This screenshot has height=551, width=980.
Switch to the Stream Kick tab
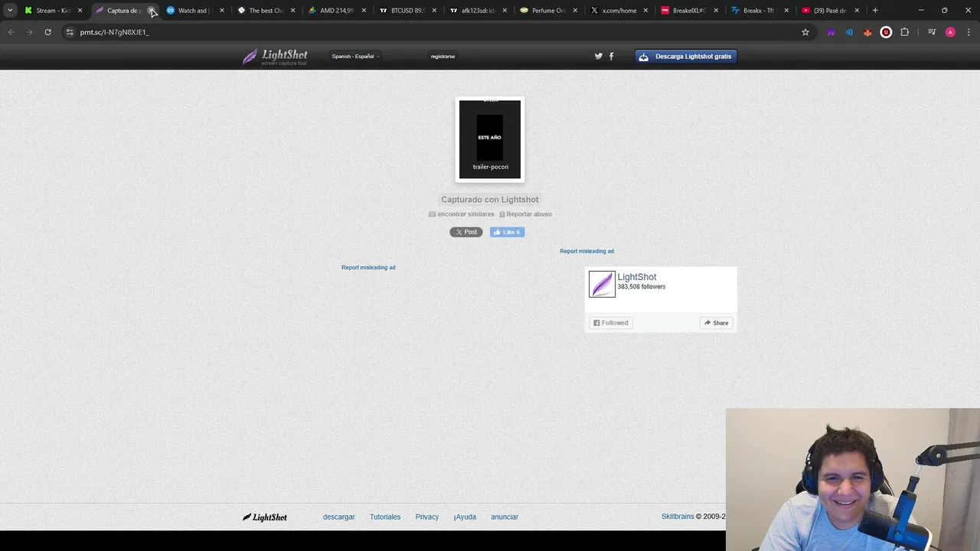(53, 11)
